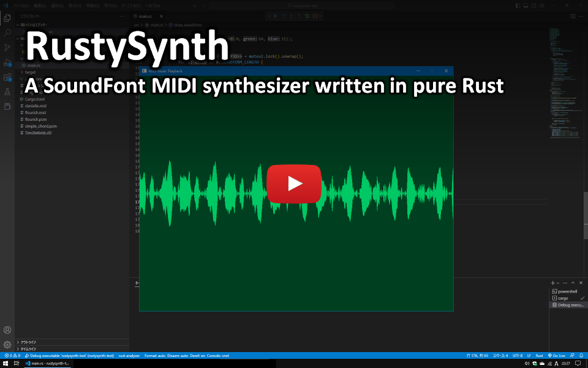Screen dimensions: 588x368
Task: Switch the IME input mode indicator A
Action: click(557, 364)
